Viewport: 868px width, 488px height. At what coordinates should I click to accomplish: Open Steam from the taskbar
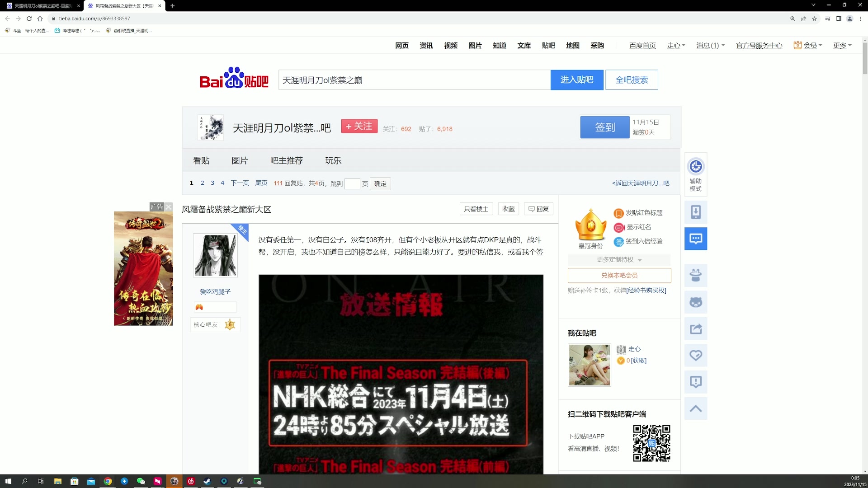point(207,481)
